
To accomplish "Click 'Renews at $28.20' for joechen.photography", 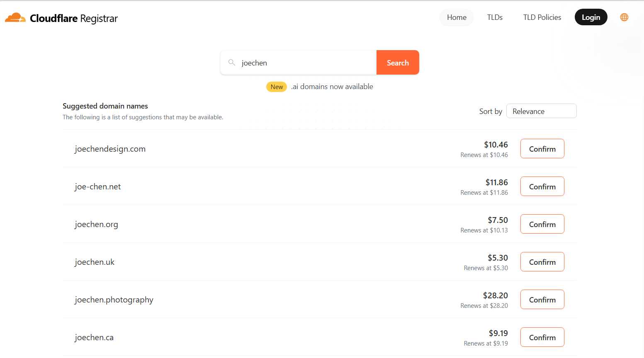I will (484, 306).
